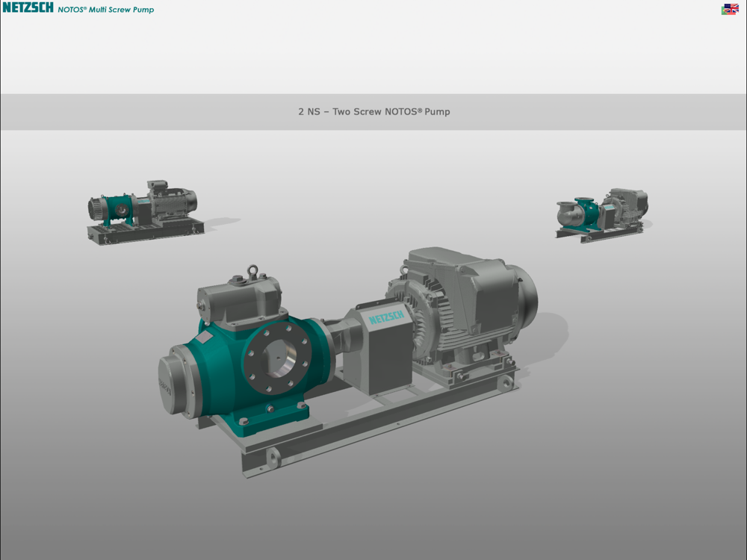This screenshot has height=560, width=747.
Task: Select the right pump model thumbnail
Action: click(604, 215)
